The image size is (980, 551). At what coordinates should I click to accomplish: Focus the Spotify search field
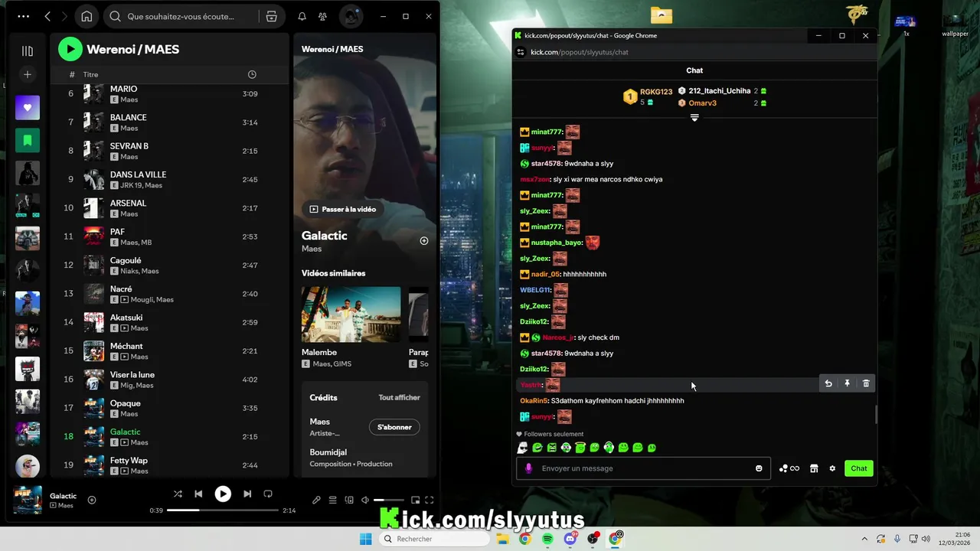tap(181, 16)
